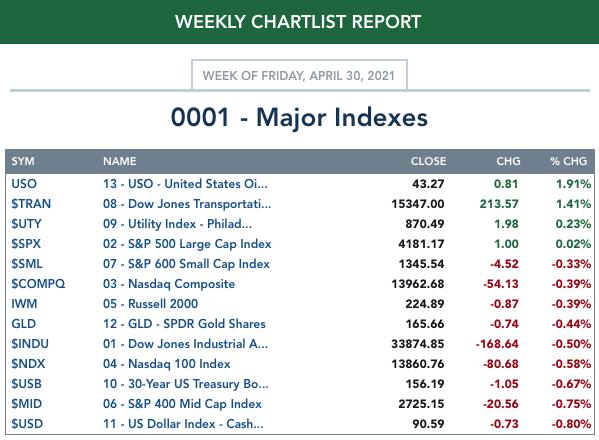
Task: Click the $UTY ticker symbol
Action: click(x=26, y=223)
